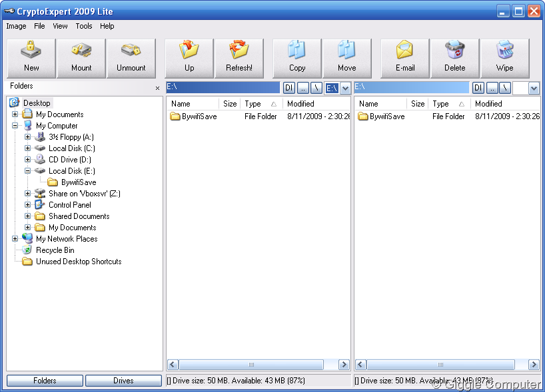Expand the Shared Documents tree node
Screen dimensions: 545x392
pyautogui.click(x=27, y=216)
